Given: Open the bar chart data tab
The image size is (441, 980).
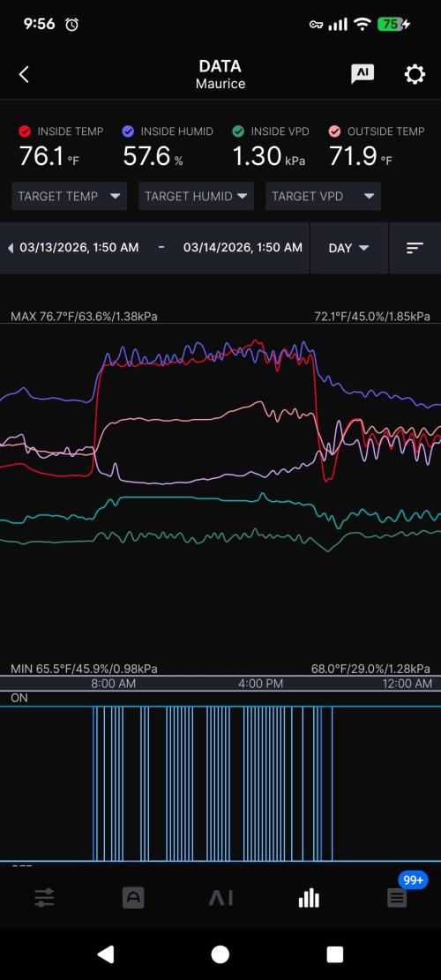Looking at the screenshot, I should point(309,899).
